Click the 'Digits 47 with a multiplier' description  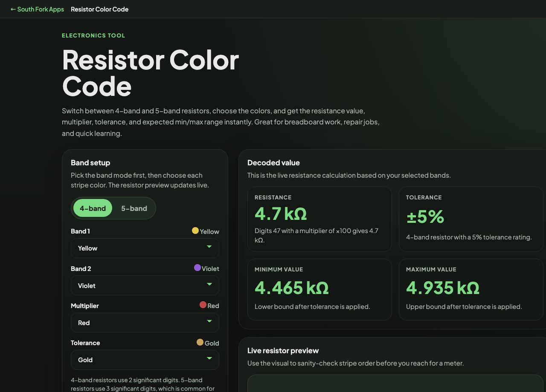point(317,235)
